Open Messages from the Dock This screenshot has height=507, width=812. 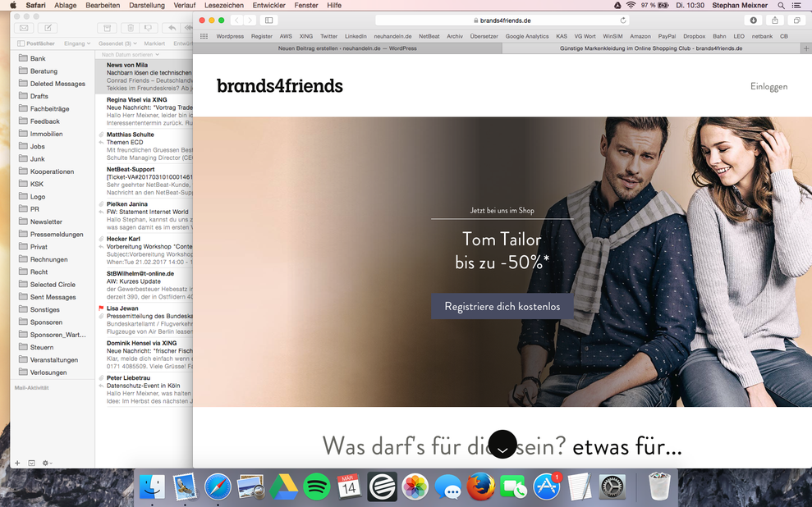tap(448, 486)
